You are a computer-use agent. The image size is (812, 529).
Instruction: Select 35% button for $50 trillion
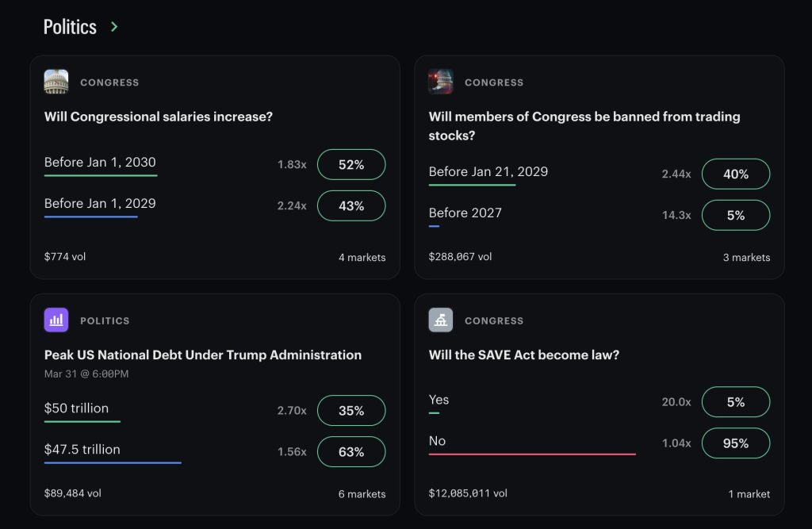coord(351,410)
